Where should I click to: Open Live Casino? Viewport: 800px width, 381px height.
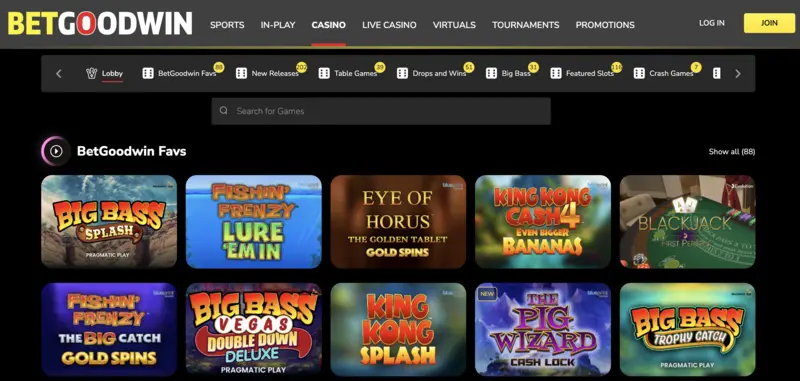point(389,24)
